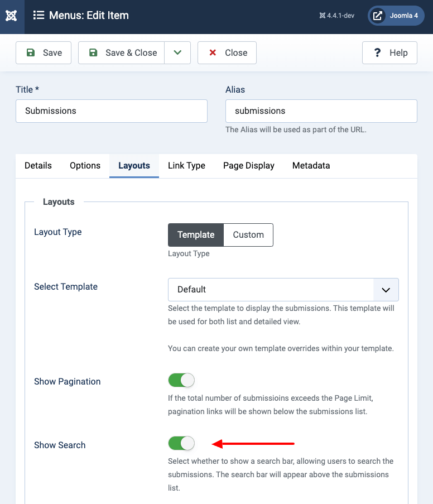This screenshot has width=433, height=504.
Task: Click the Joomla logo icon
Action: [11, 16]
